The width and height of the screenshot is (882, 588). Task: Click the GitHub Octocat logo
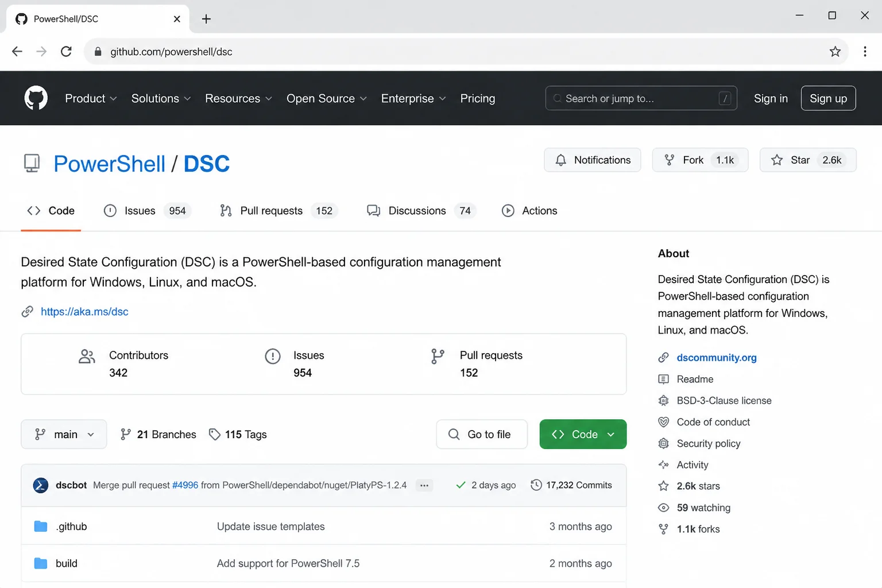click(36, 98)
